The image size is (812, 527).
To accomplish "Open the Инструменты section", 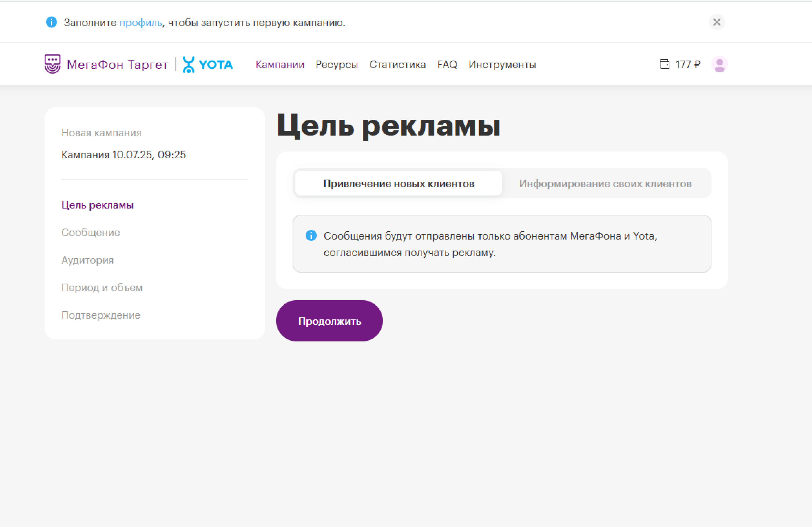I will pos(502,64).
